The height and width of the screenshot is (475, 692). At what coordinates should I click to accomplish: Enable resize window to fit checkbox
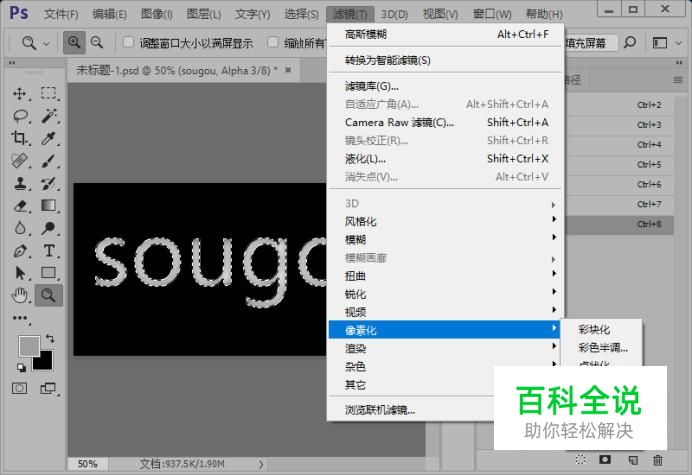coord(128,42)
